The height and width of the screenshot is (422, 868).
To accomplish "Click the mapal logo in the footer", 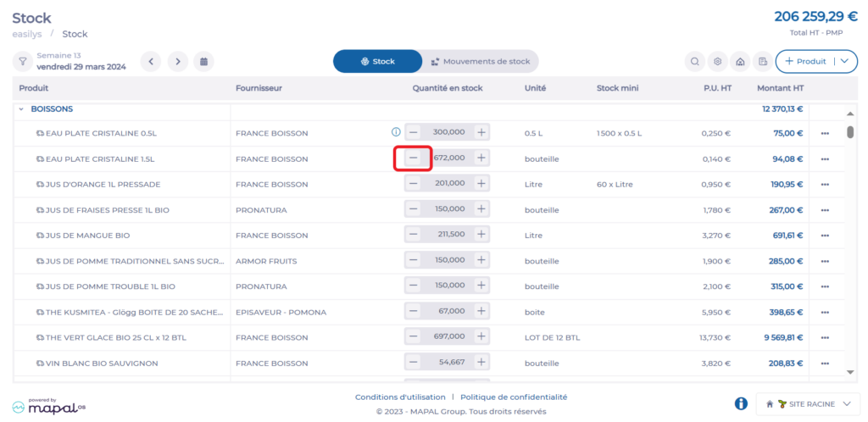I will pos(48,407).
